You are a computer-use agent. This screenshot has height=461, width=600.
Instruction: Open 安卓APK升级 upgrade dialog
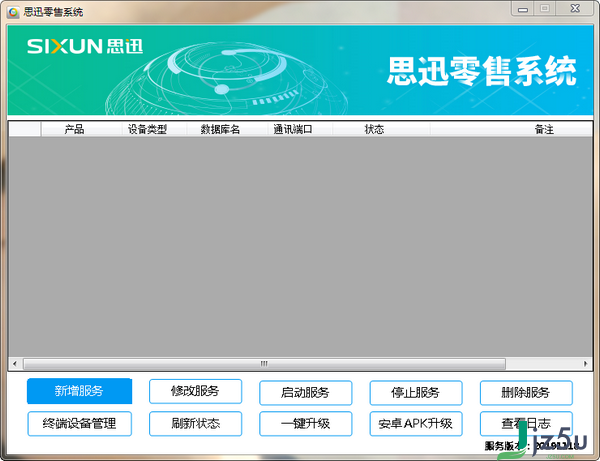click(416, 424)
